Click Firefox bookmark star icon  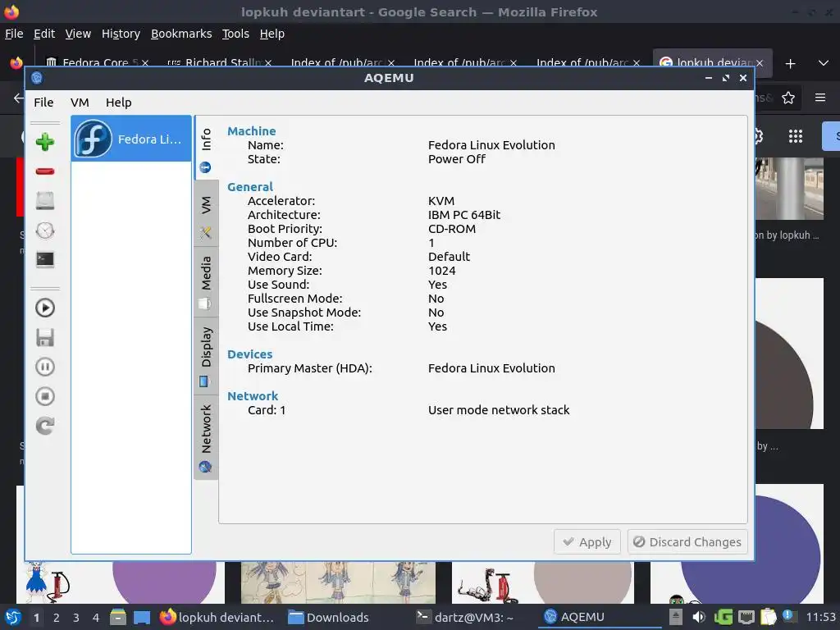788,98
